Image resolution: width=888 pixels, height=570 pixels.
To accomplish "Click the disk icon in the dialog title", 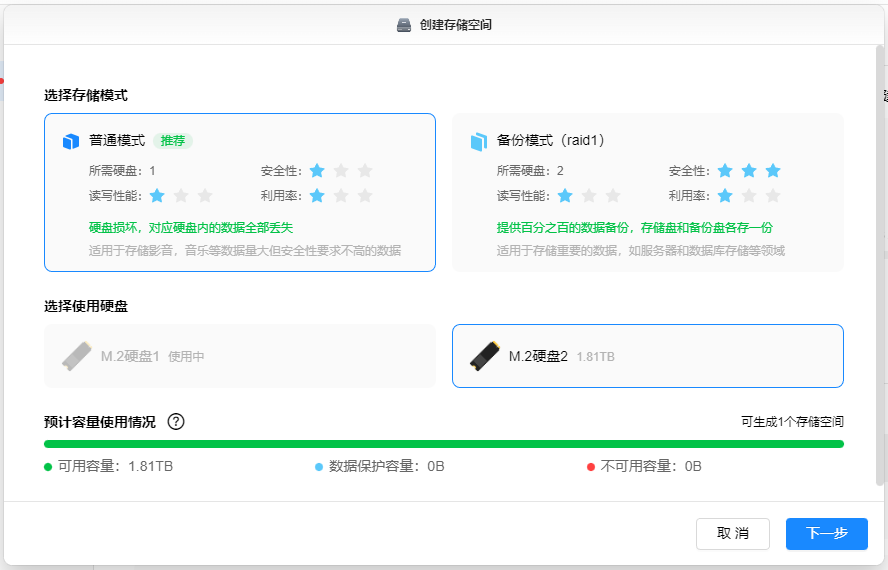I will (x=404, y=25).
